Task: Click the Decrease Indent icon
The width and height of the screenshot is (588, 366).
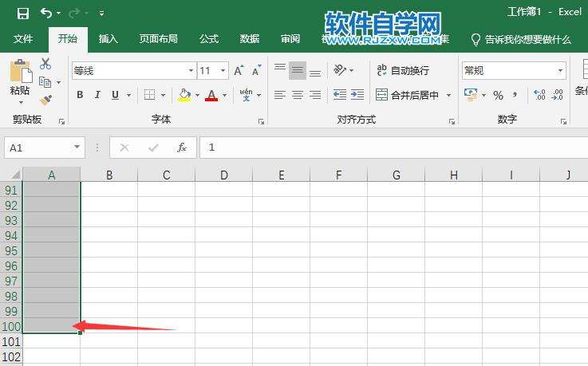Action: (x=340, y=95)
